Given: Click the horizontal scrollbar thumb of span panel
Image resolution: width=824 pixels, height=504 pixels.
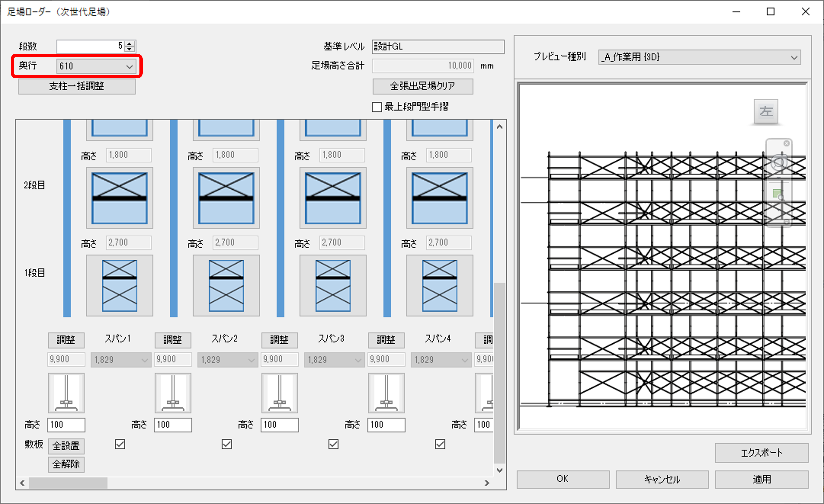Looking at the screenshot, I should point(68,483).
